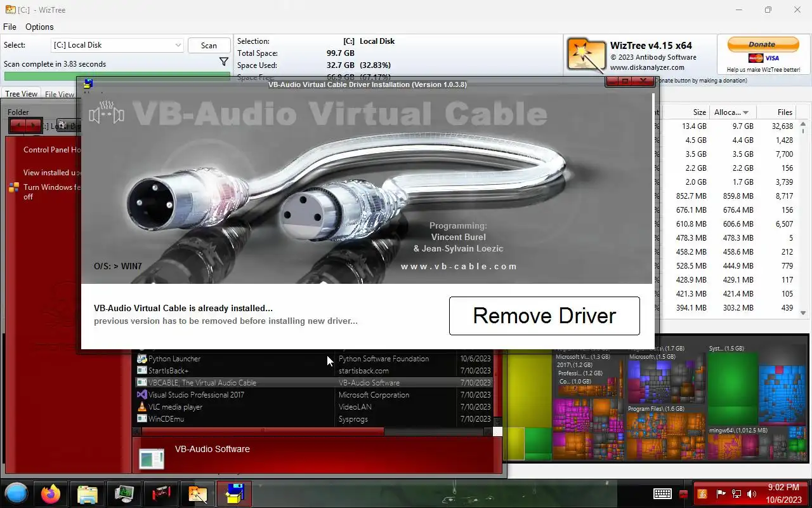Open the system monitor taskbar icon
The width and height of the screenshot is (812, 508).
[124, 493]
